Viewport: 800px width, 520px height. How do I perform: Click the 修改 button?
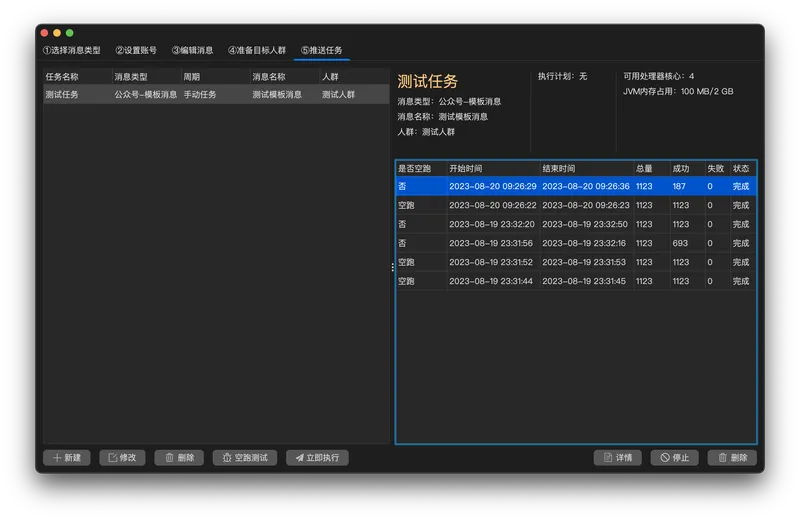(122, 458)
